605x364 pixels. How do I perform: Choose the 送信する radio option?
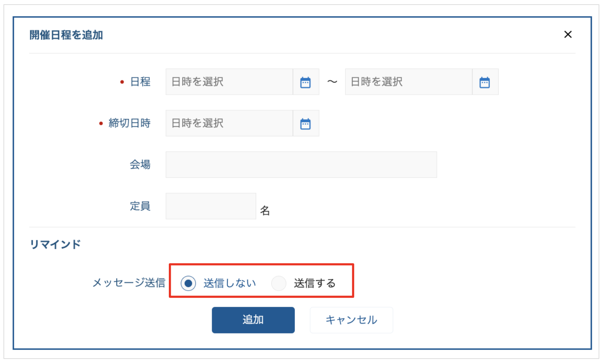pyautogui.click(x=279, y=283)
